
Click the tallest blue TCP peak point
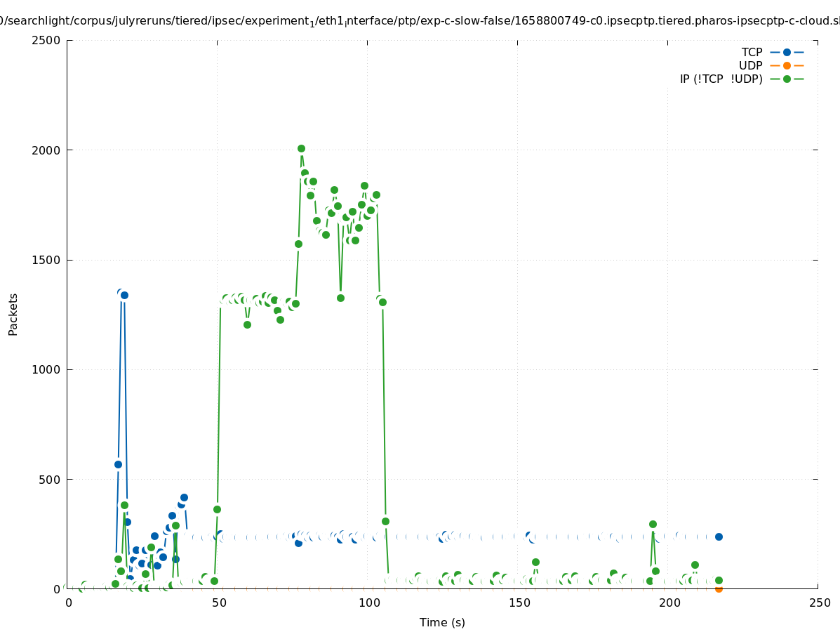[x=121, y=292]
